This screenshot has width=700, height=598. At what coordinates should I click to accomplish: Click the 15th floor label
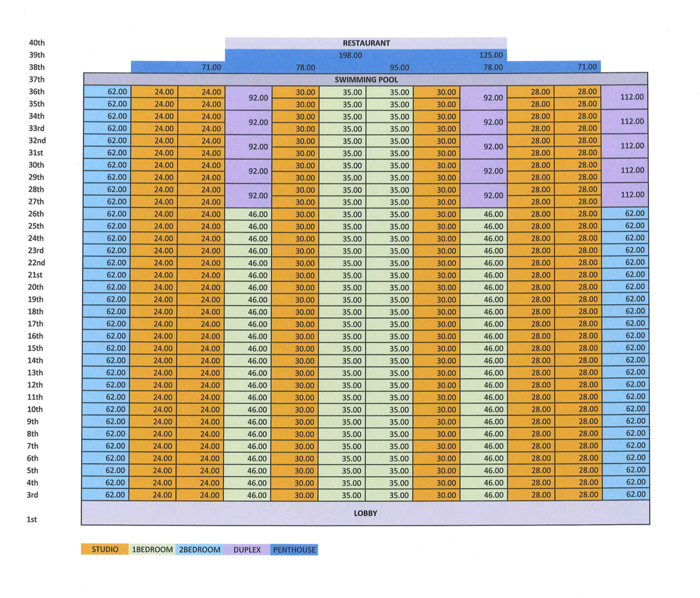[x=35, y=349]
